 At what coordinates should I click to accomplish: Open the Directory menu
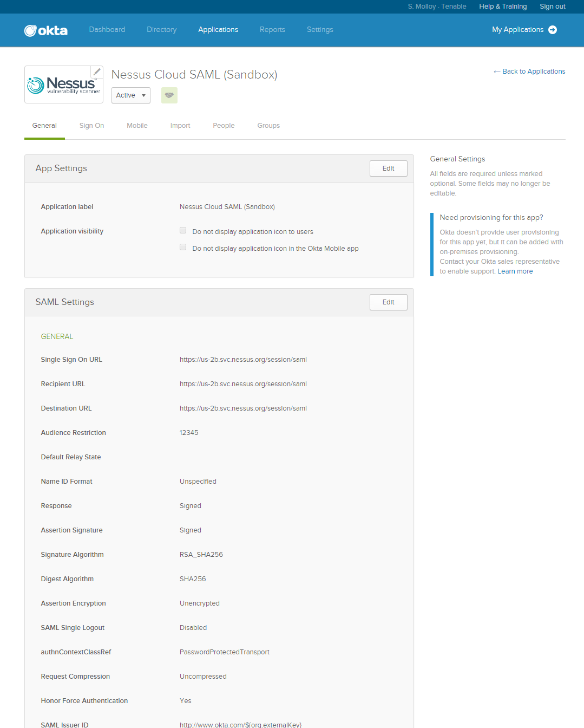tap(162, 30)
